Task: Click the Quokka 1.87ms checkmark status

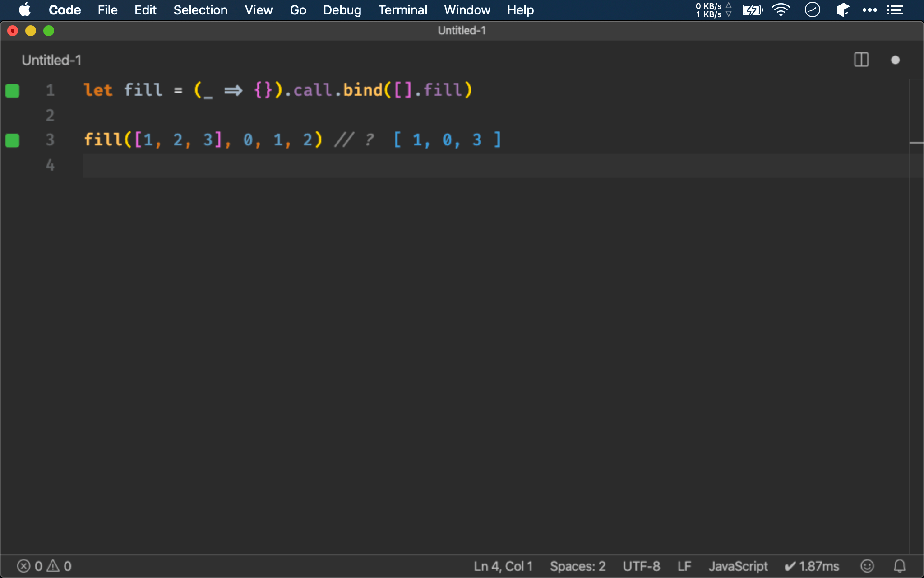Action: [812, 566]
